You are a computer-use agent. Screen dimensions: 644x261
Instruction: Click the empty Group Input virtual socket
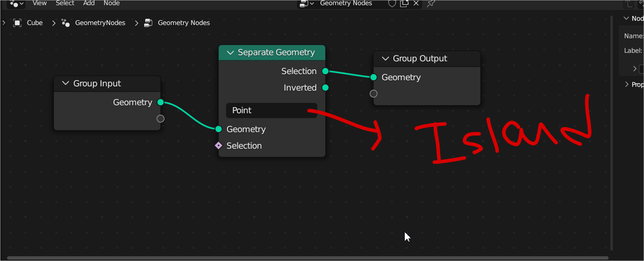(x=160, y=118)
